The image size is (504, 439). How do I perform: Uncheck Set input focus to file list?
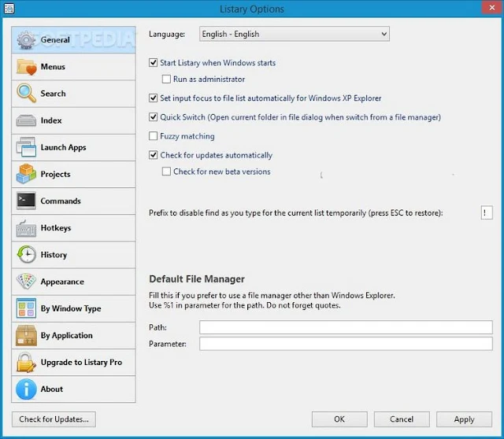[x=154, y=98]
